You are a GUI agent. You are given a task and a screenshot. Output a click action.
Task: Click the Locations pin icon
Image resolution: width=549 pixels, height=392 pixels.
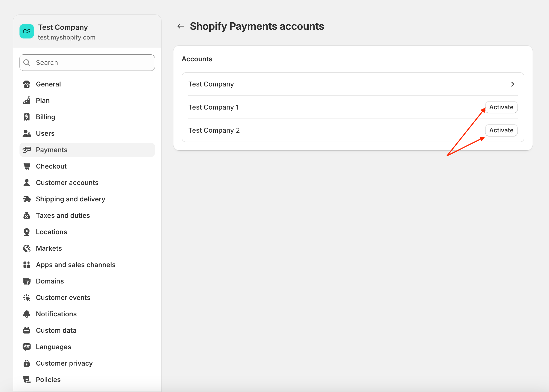(27, 232)
